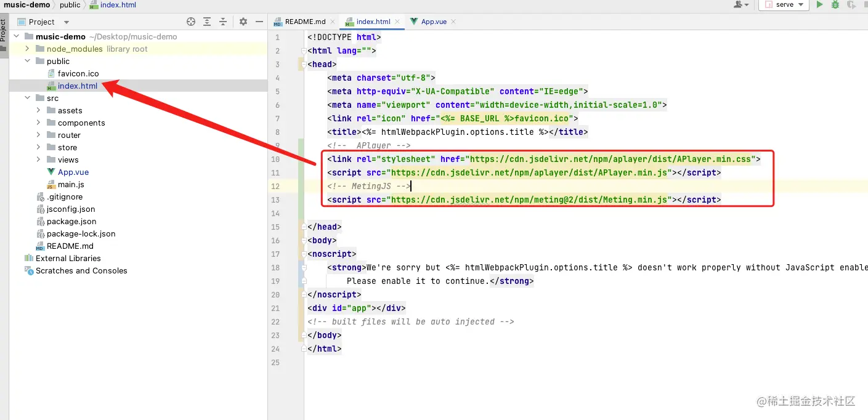Click 'built files will be auto injected' comment

point(411,321)
